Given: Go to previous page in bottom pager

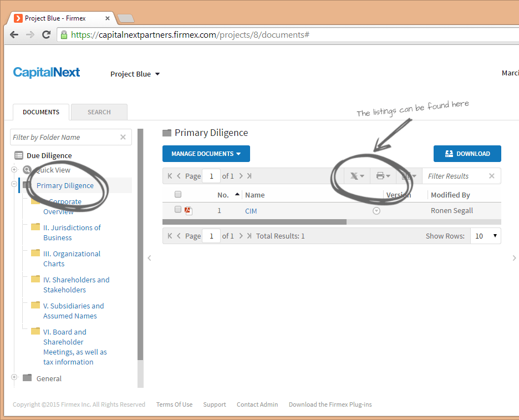Looking at the screenshot, I should [x=179, y=236].
